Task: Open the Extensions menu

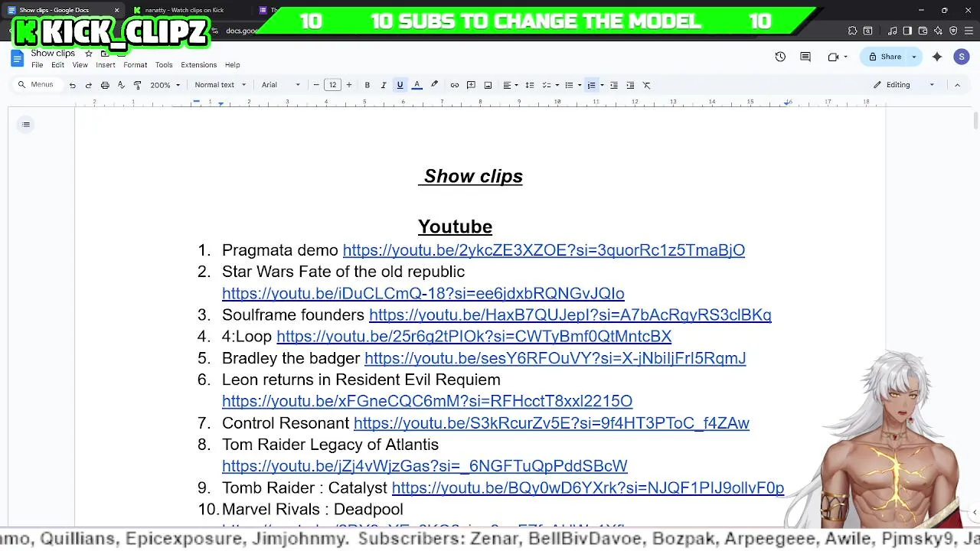Action: pyautogui.click(x=199, y=65)
